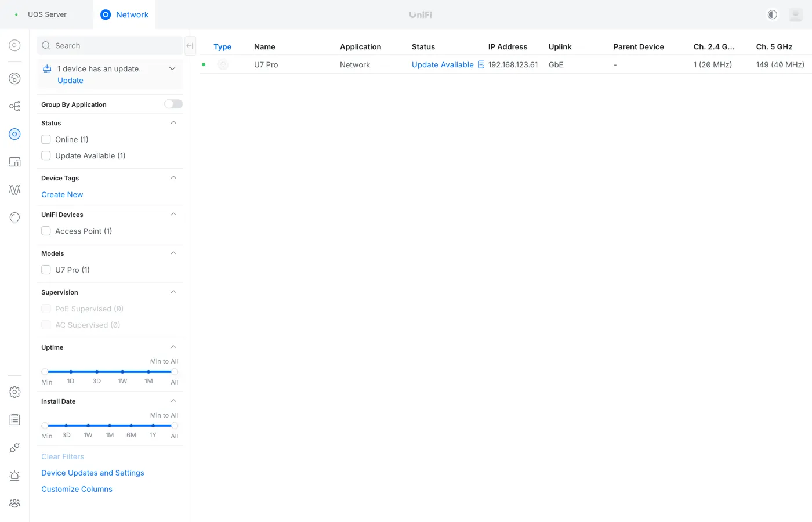
Task: Sort by the IP Address column header
Action: click(x=508, y=47)
